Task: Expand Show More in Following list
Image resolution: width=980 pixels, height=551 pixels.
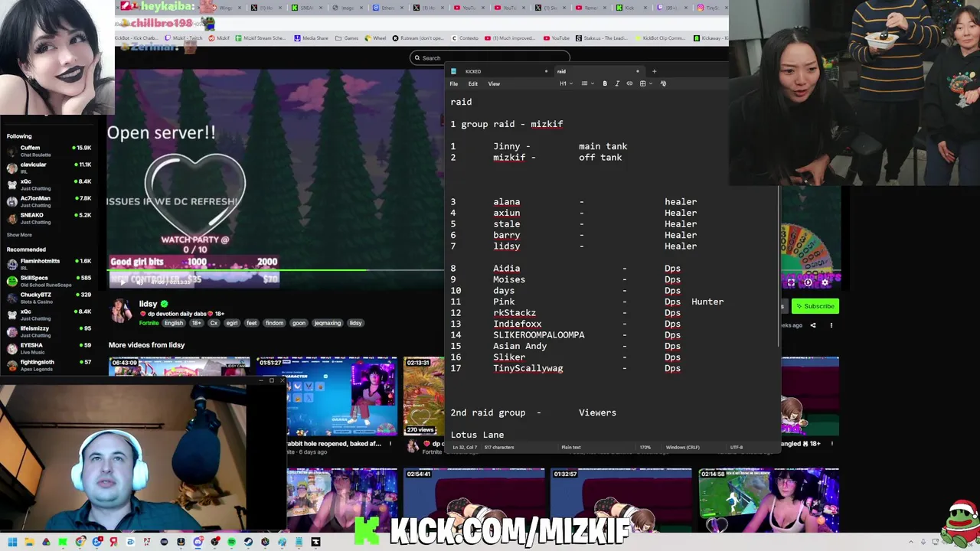Action: coord(19,235)
